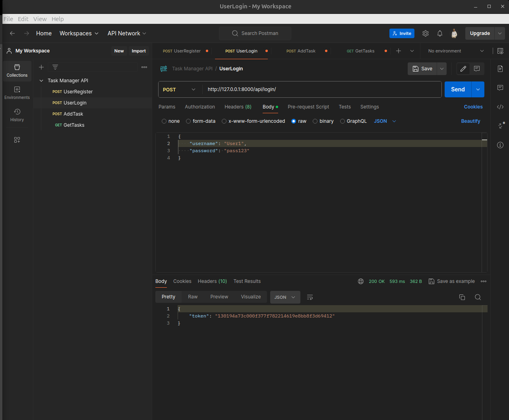Change the response format JSON dropdown
Viewport: 509px width, 420px height.
(x=285, y=297)
